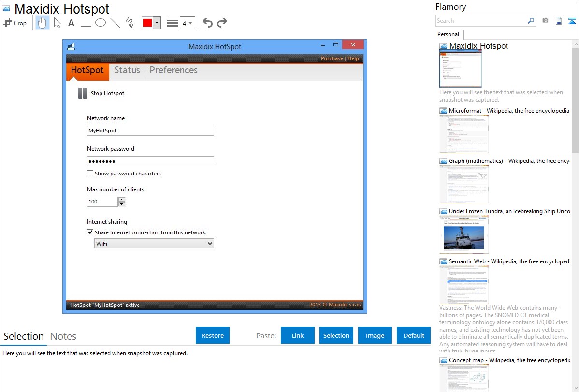Open the line width 4 dropdown
This screenshot has width=579, height=392.
pyautogui.click(x=187, y=23)
